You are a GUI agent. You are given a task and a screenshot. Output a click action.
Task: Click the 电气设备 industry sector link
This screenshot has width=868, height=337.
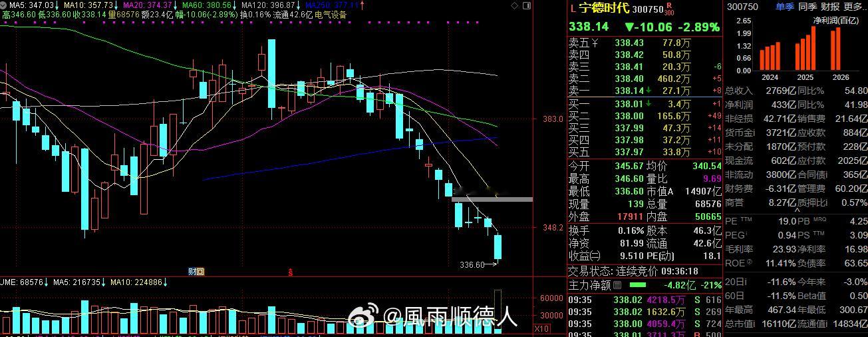[331, 15]
